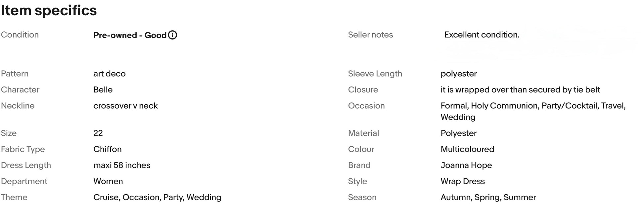Viewport: 644px width, 217px height.
Task: Click the Multicoloured colour value
Action: click(467, 149)
